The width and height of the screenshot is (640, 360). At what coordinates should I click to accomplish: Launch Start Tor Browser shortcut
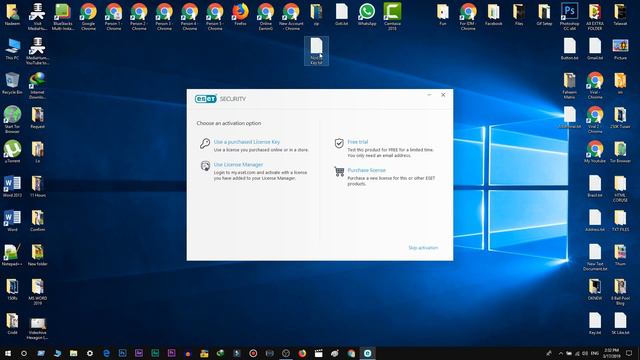12,120
